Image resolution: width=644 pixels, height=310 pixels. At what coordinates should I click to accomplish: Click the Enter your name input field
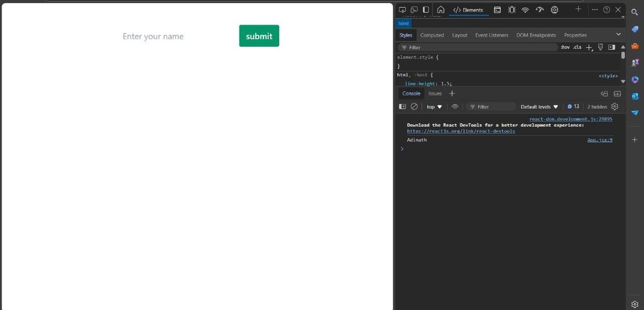(x=153, y=36)
